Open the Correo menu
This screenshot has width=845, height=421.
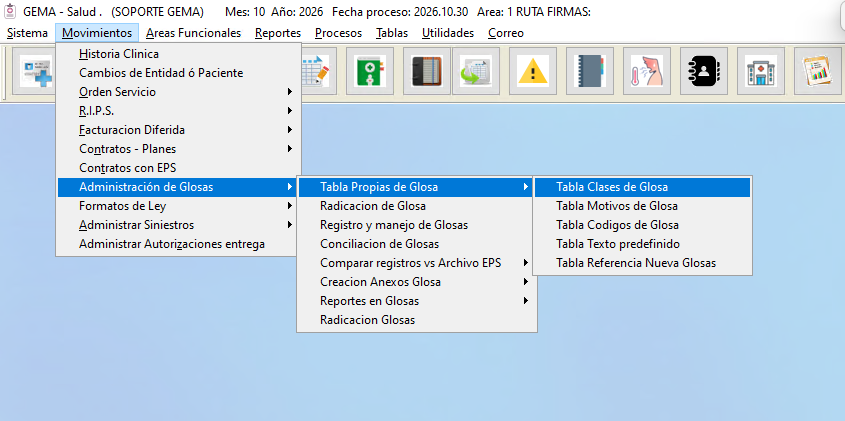pyautogui.click(x=506, y=33)
